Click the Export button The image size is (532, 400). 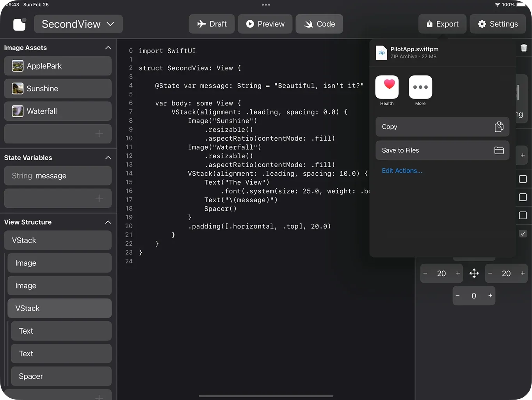[442, 24]
